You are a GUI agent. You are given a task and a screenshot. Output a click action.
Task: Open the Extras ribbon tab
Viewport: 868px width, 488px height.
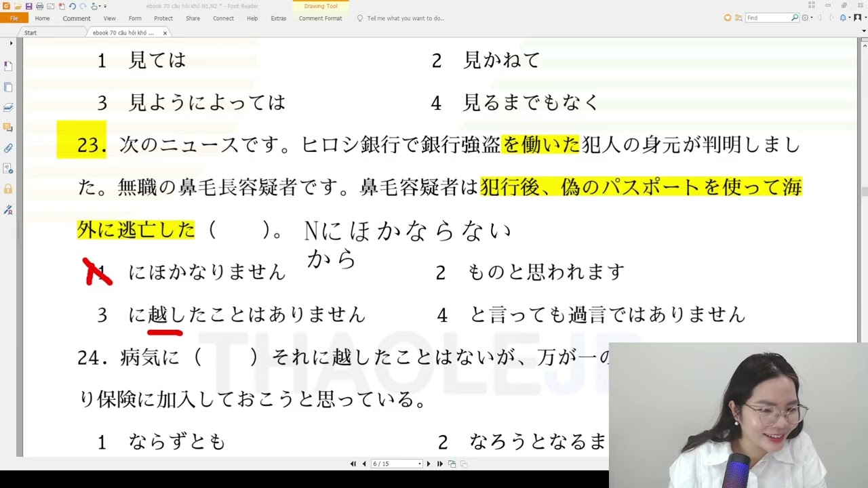(279, 18)
